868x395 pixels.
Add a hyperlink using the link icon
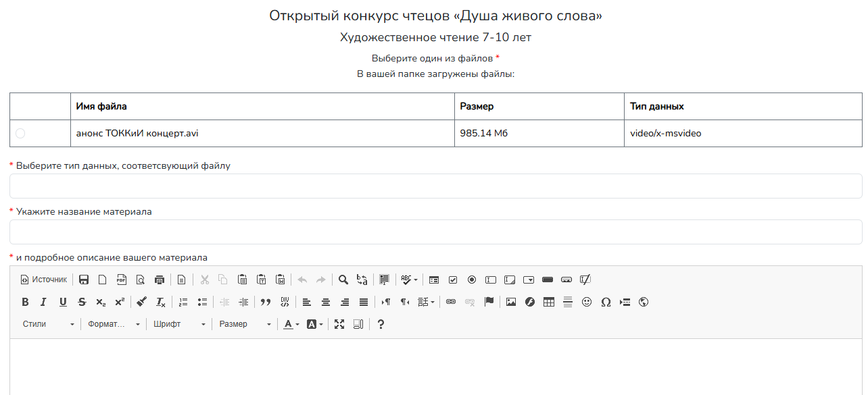(x=451, y=302)
